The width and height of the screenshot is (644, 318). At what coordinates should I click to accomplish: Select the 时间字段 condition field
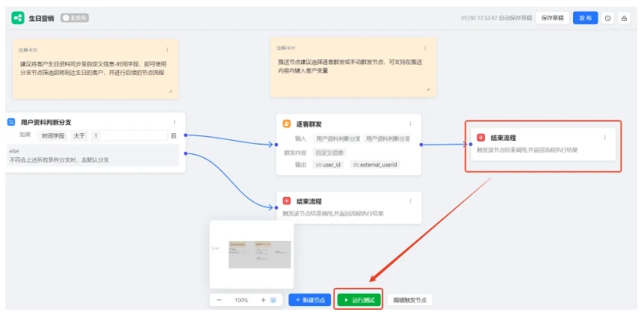pos(53,135)
